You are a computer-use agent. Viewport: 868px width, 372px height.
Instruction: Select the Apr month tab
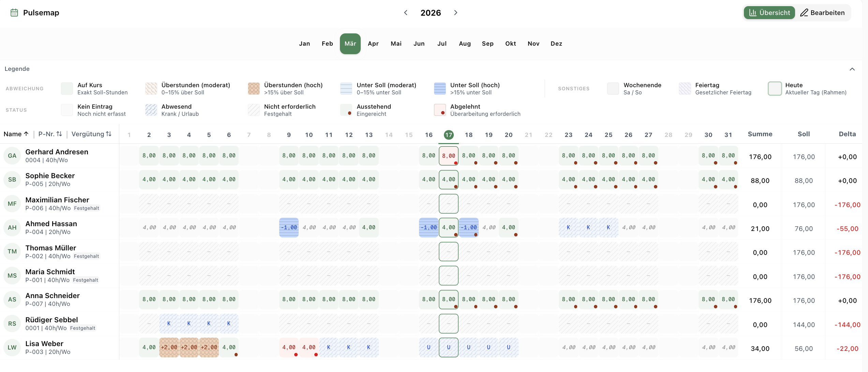click(373, 44)
